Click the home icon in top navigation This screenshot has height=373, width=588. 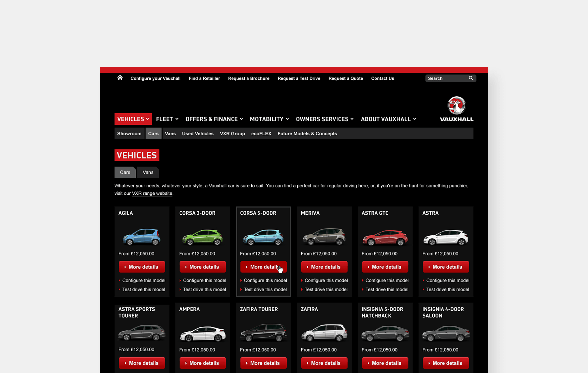click(120, 78)
